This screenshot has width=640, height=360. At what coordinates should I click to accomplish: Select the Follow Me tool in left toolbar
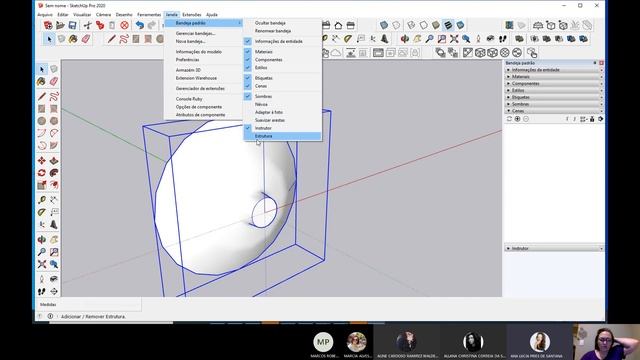click(54, 173)
